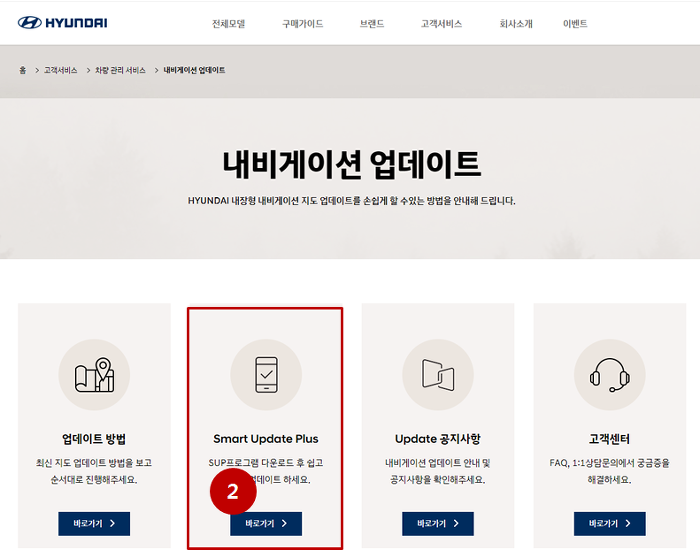Open the 전체모델 menu
This screenshot has width=700, height=550.
229,24
